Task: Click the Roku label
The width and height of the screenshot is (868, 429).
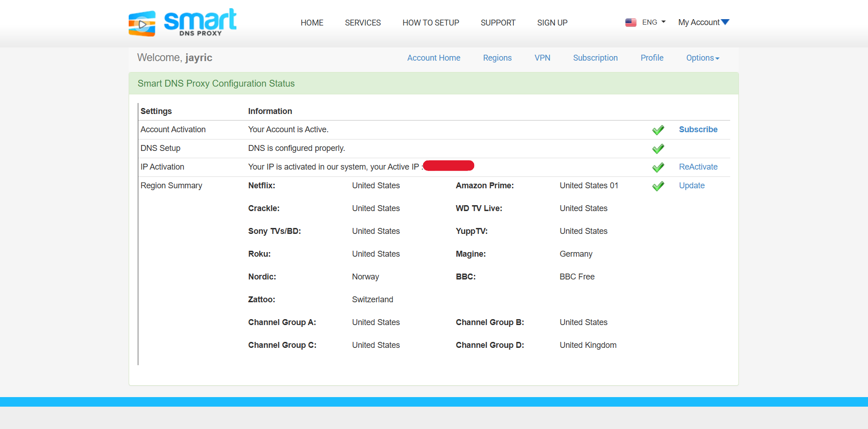Action: tap(259, 254)
